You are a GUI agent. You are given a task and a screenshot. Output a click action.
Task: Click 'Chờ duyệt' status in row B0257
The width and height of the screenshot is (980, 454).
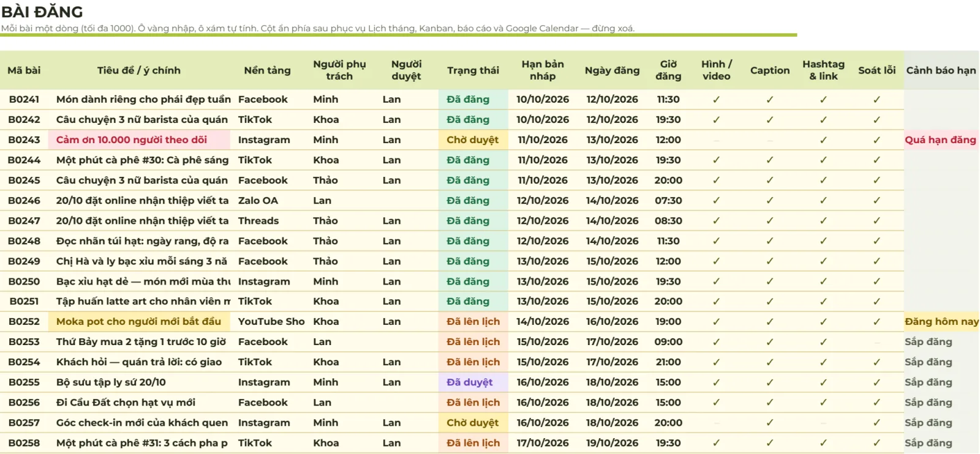(473, 422)
